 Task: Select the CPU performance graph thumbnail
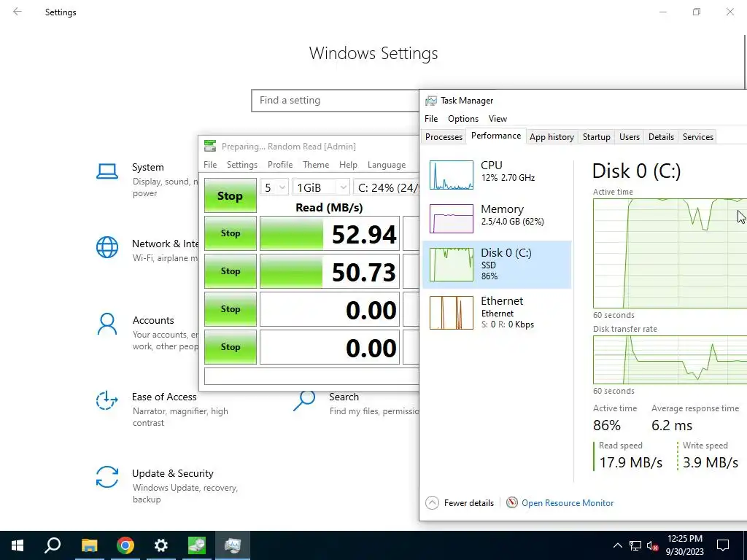(451, 175)
